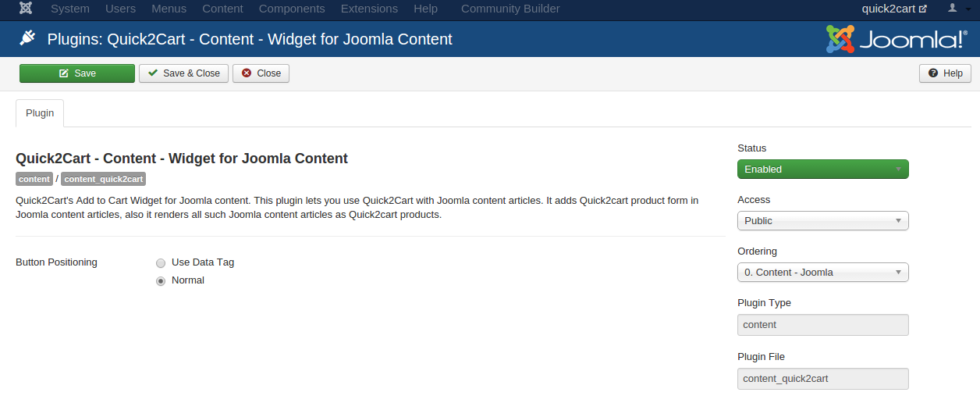Click the plug icon beside the Plugins title
980x403 pixels.
pos(27,38)
